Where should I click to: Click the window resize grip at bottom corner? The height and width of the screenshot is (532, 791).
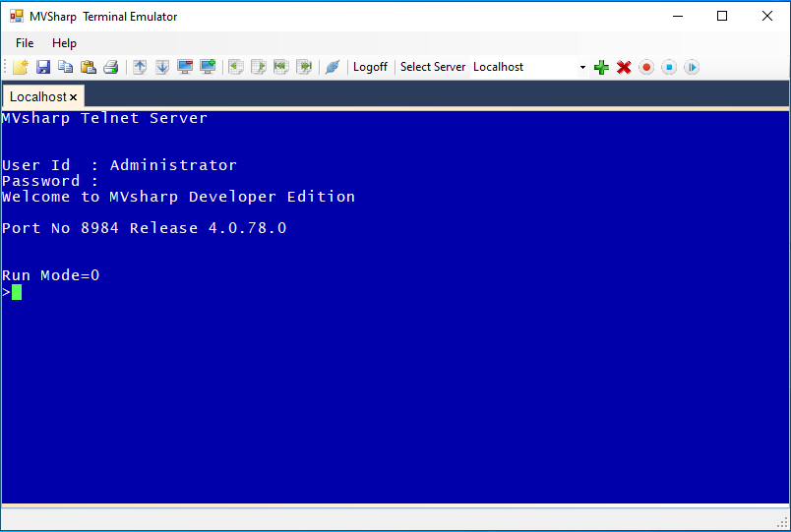[783, 523]
